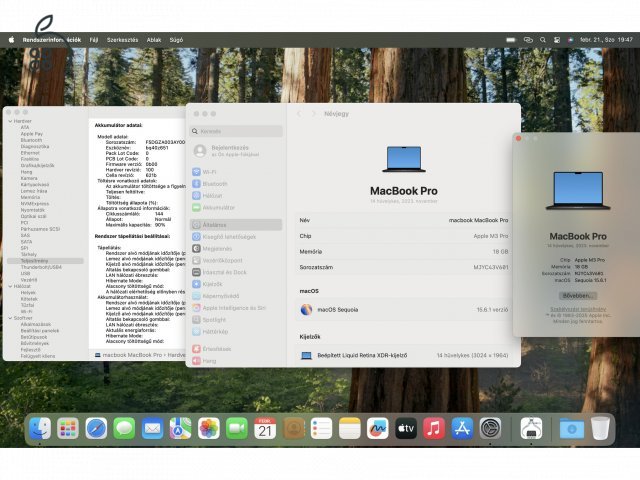Open System Settings gear in the Dock
This screenshot has height=480, width=640.
[x=490, y=429]
